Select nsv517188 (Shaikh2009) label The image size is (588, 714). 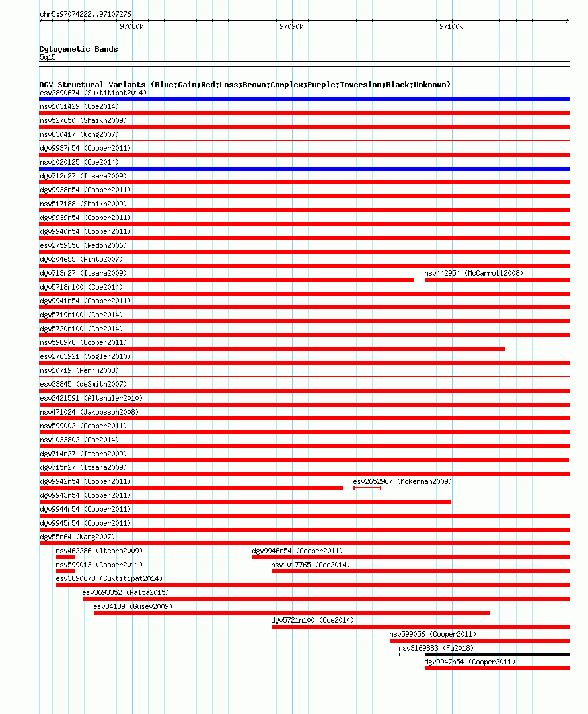(x=83, y=204)
